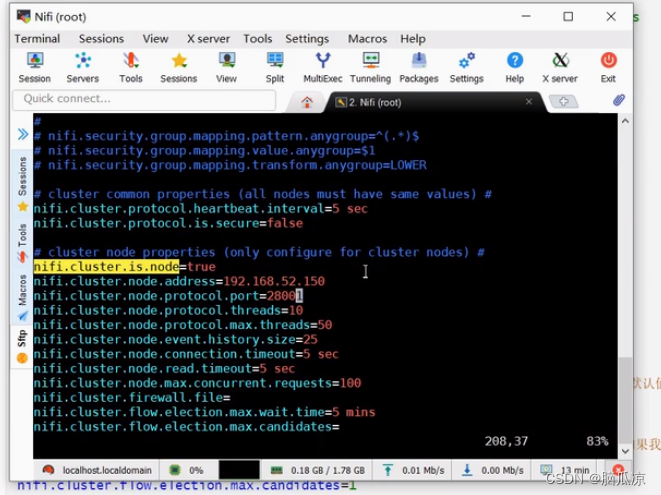This screenshot has height=495, width=661.
Task: Open the Macros menu
Action: pyautogui.click(x=367, y=39)
